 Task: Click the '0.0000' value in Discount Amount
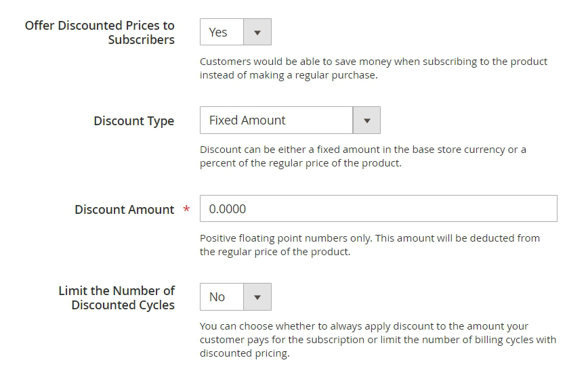tap(228, 209)
